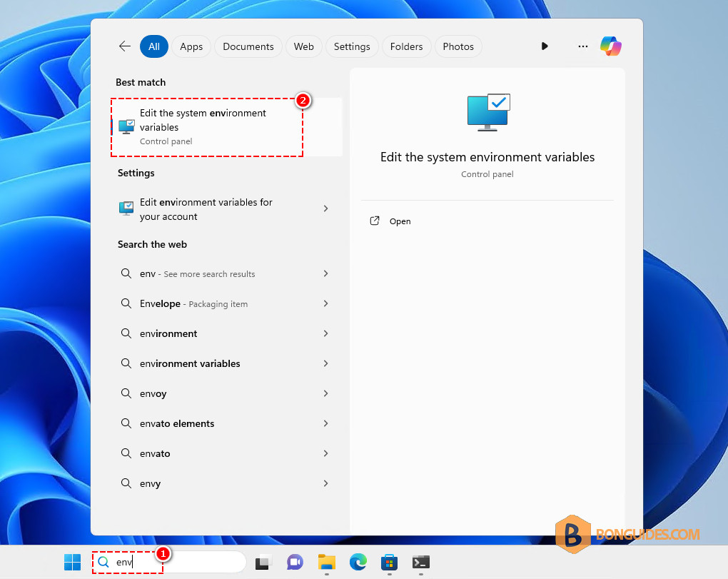728x579 pixels.
Task: Show more filter tabs with the play arrow
Action: click(545, 46)
